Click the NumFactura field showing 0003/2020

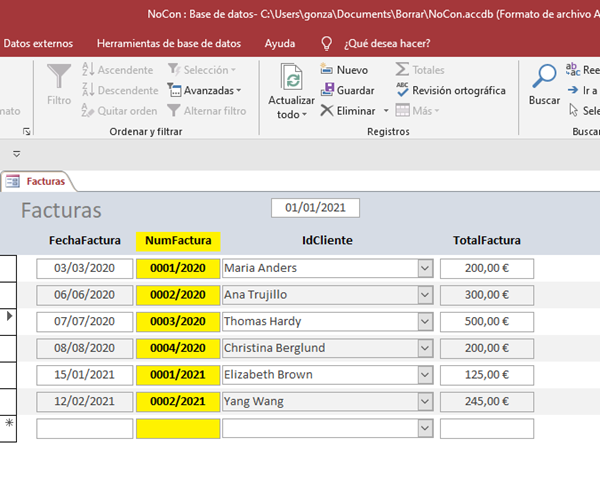(x=177, y=321)
